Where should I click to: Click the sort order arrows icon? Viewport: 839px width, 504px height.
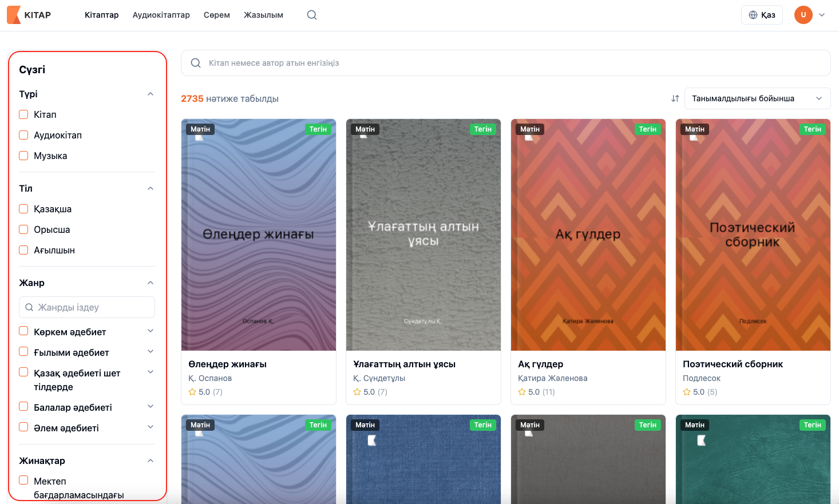675,98
